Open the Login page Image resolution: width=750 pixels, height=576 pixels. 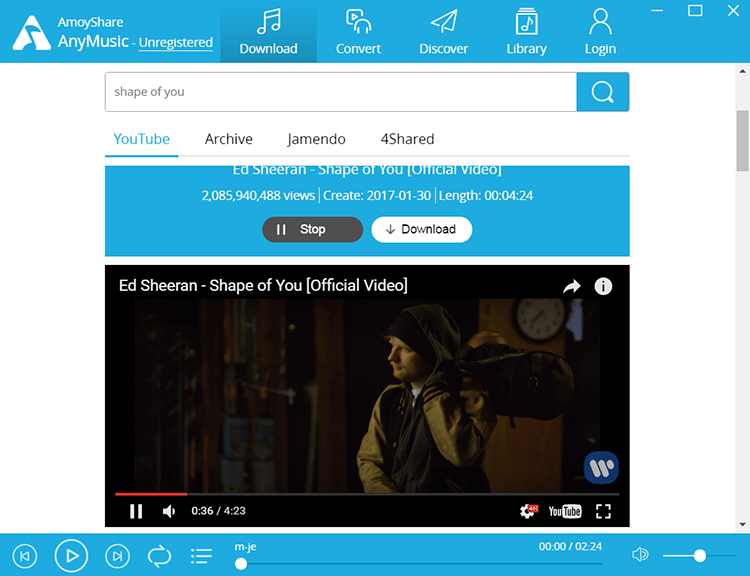[x=600, y=32]
